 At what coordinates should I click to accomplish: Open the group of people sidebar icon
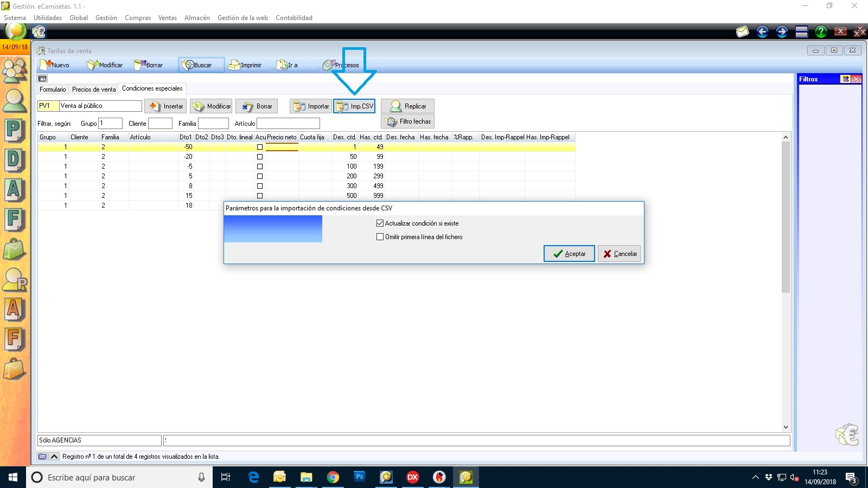click(x=15, y=70)
